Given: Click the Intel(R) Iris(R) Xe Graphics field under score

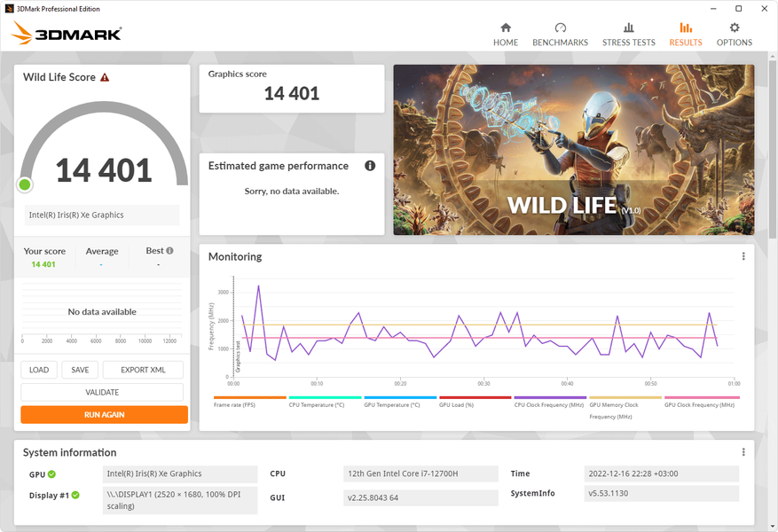Looking at the screenshot, I should 102,215.
